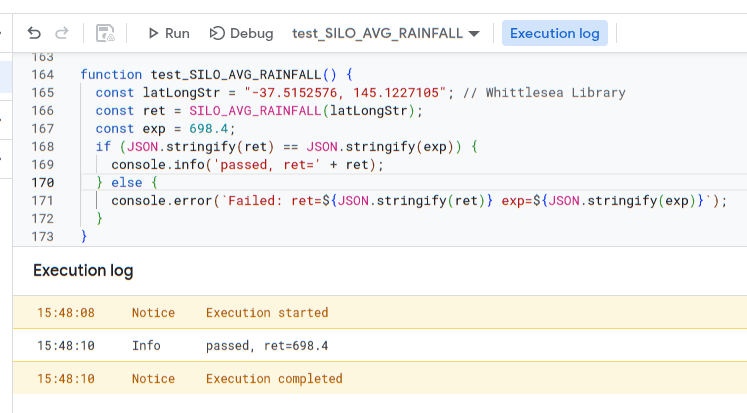Click line number 170 in gutter

[x=43, y=183]
